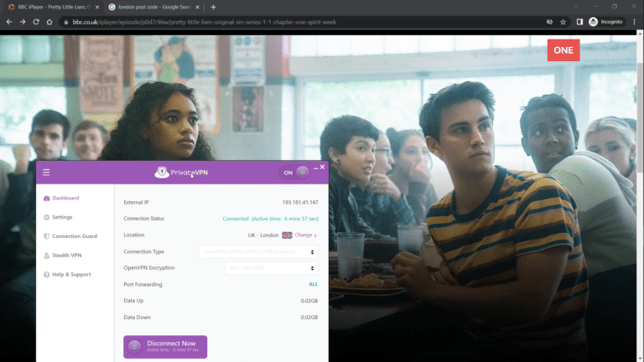This screenshot has height=362, width=644.
Task: Click ALL next to Port Forwarding
Action: (x=314, y=284)
